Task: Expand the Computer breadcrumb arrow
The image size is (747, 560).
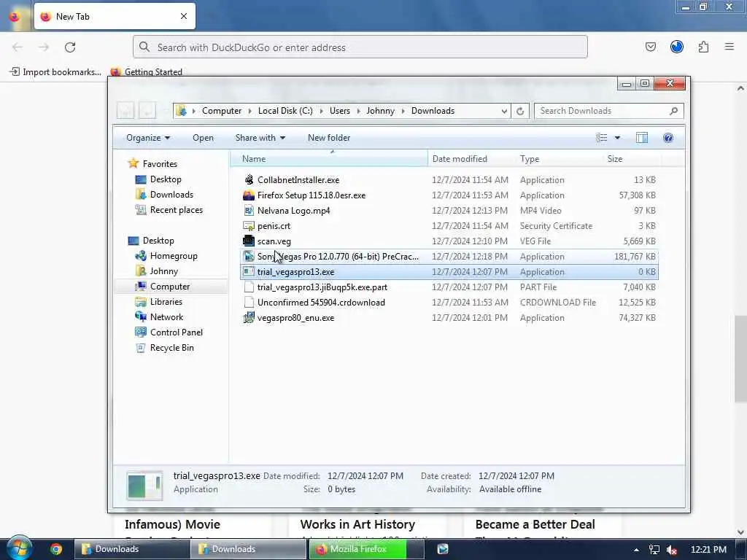Action: pyautogui.click(x=249, y=111)
